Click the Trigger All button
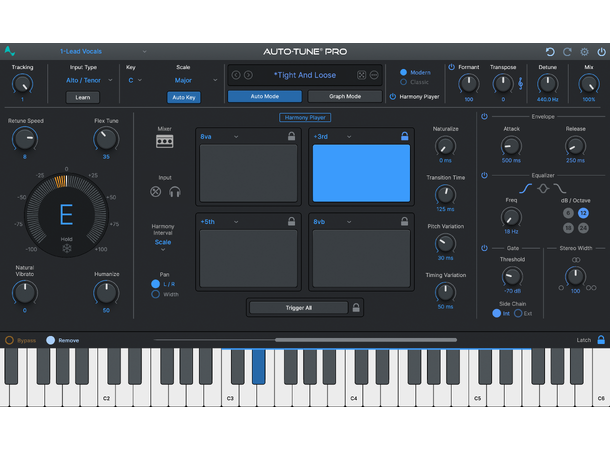This screenshot has width=610, height=450. pos(299,308)
